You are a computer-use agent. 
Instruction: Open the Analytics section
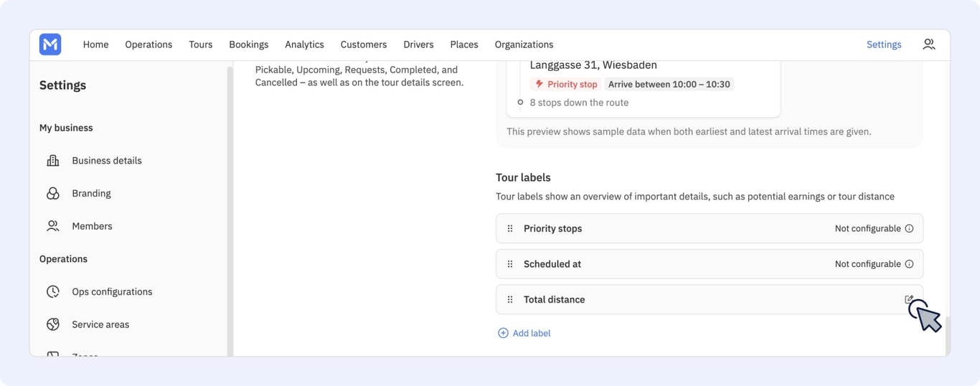tap(304, 44)
